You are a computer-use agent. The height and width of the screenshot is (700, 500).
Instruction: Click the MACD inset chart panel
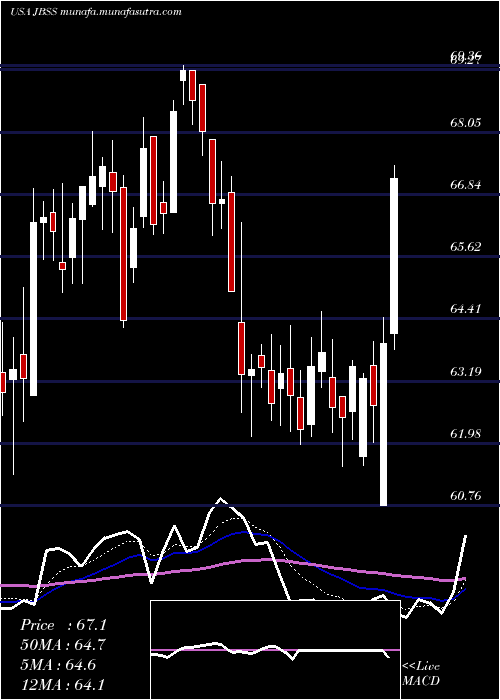pyautogui.click(x=275, y=650)
